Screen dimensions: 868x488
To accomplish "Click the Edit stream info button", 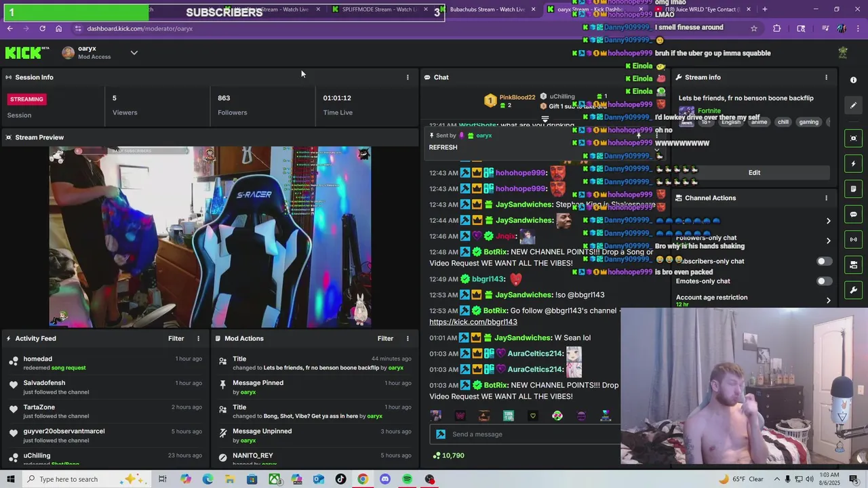I will 754,173.
